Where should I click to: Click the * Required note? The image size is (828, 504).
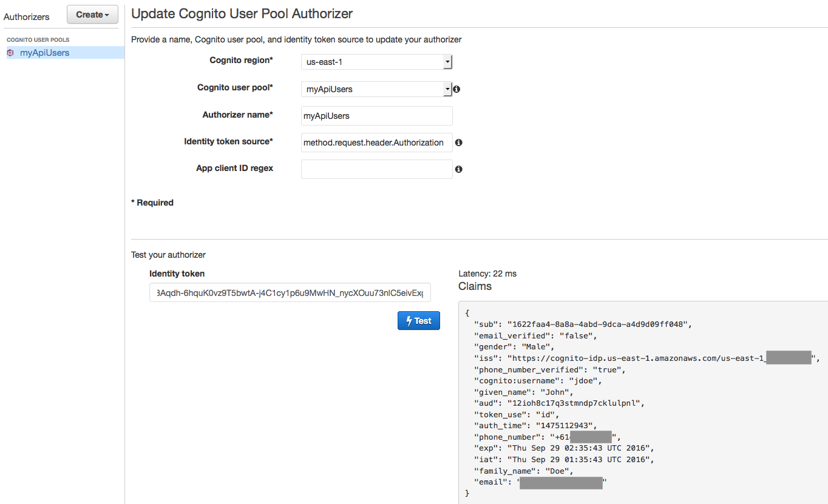(152, 203)
